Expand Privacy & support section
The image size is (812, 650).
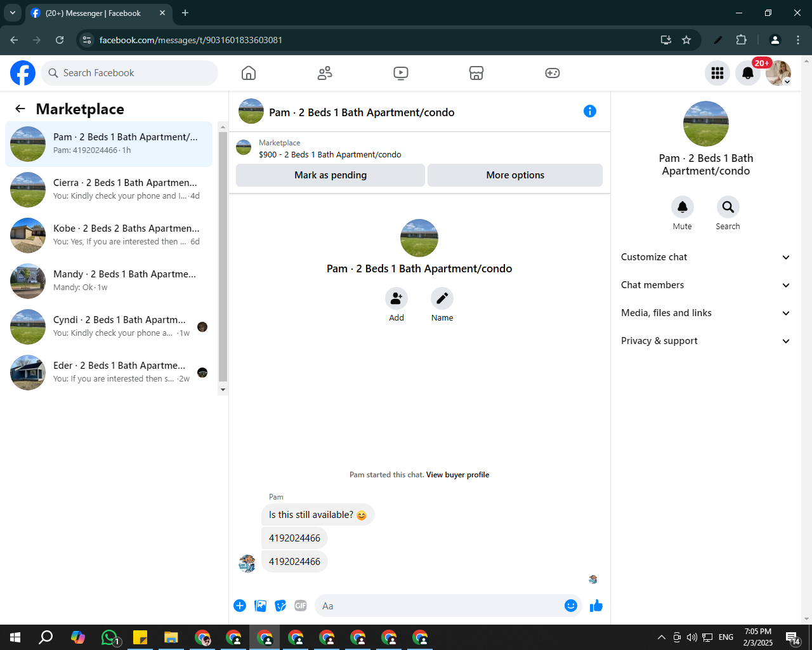705,341
